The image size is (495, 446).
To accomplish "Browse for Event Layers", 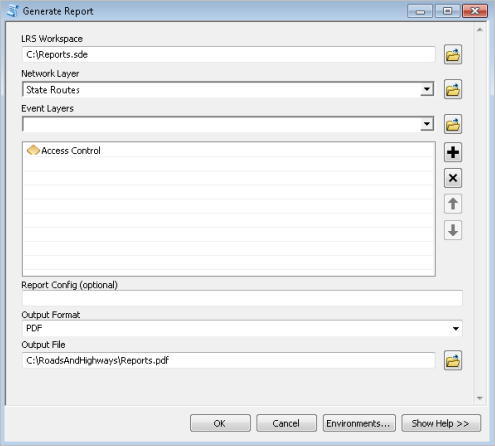I will tap(453, 124).
